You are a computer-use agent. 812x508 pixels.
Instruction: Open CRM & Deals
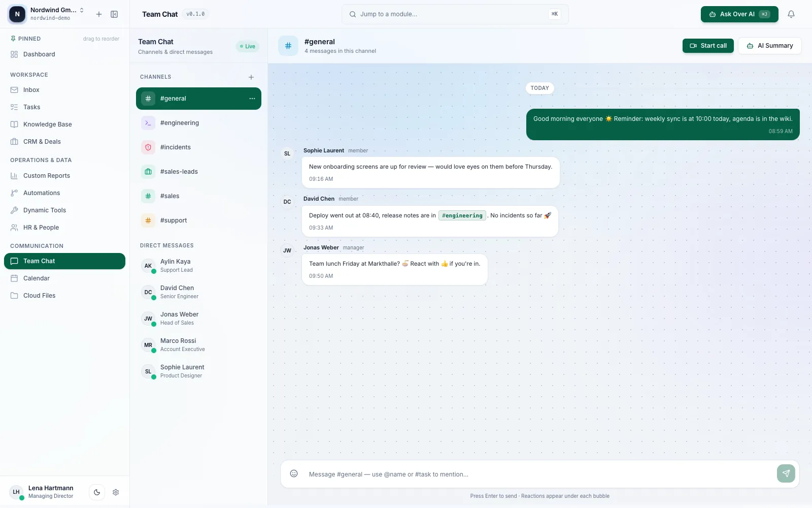64,142
